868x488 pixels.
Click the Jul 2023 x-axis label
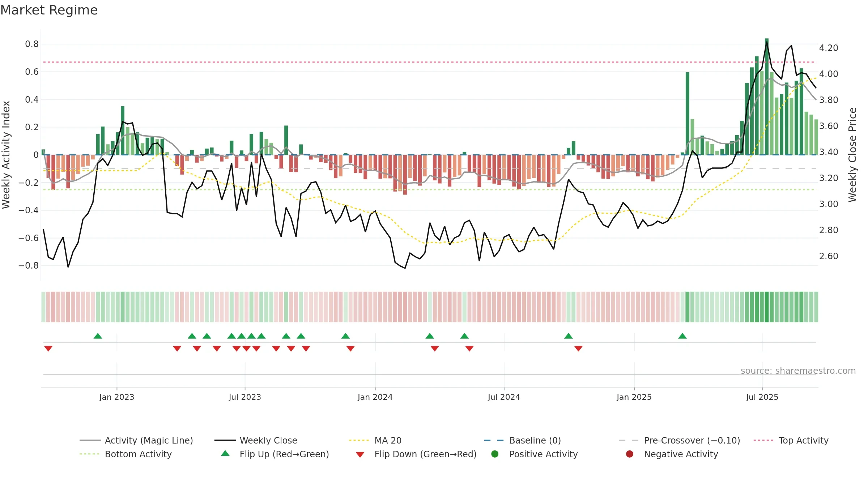pyautogui.click(x=245, y=397)
